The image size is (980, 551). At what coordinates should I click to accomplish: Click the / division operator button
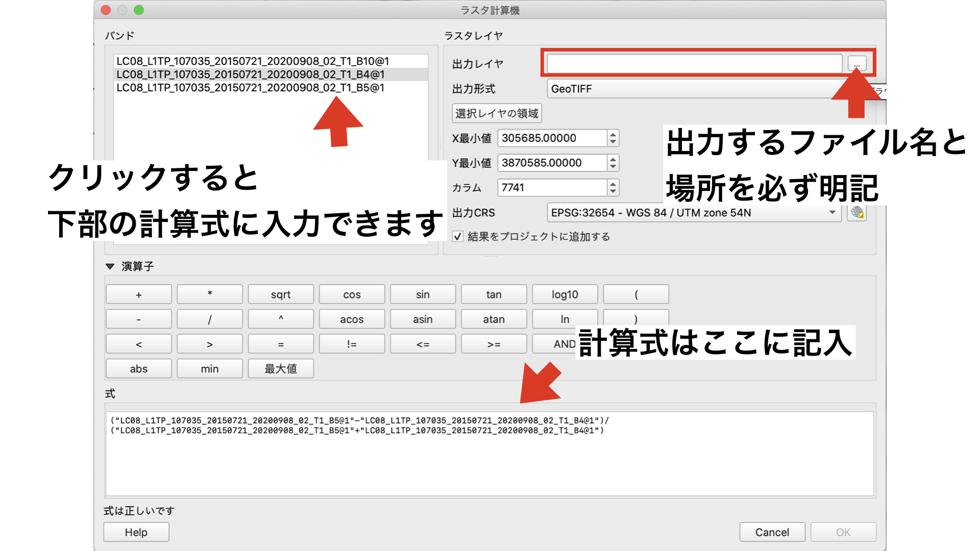210,319
